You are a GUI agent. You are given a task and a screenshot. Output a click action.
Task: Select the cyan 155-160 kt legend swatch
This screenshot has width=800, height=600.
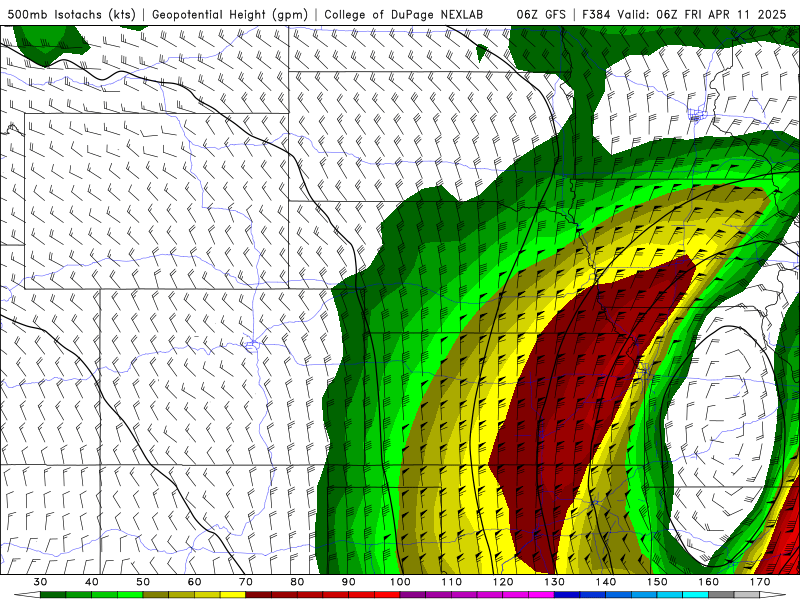[695, 595]
